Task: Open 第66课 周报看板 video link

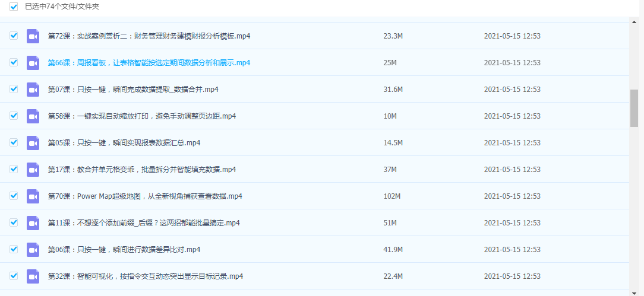Action: pyautogui.click(x=149, y=63)
